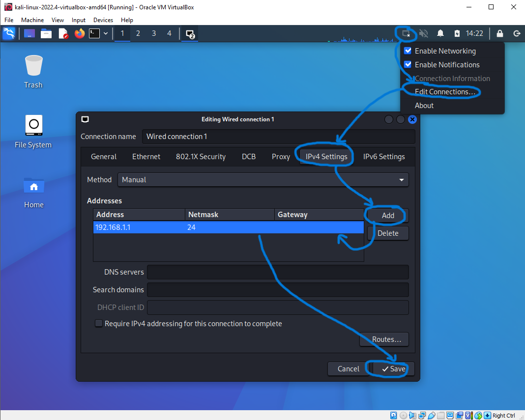Screen dimensions: 525x420
Task: Disable the Enable Networking checkbox
Action: [x=408, y=51]
